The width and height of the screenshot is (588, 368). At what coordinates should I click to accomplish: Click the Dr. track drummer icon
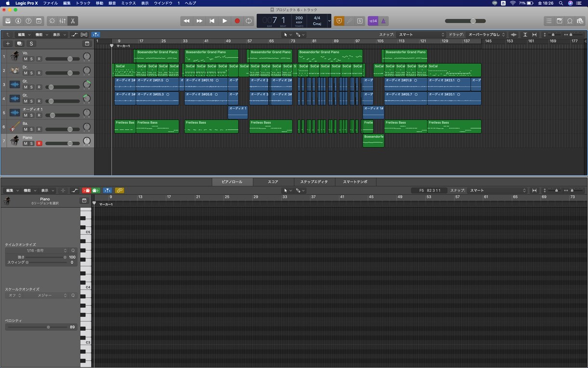pyautogui.click(x=15, y=70)
